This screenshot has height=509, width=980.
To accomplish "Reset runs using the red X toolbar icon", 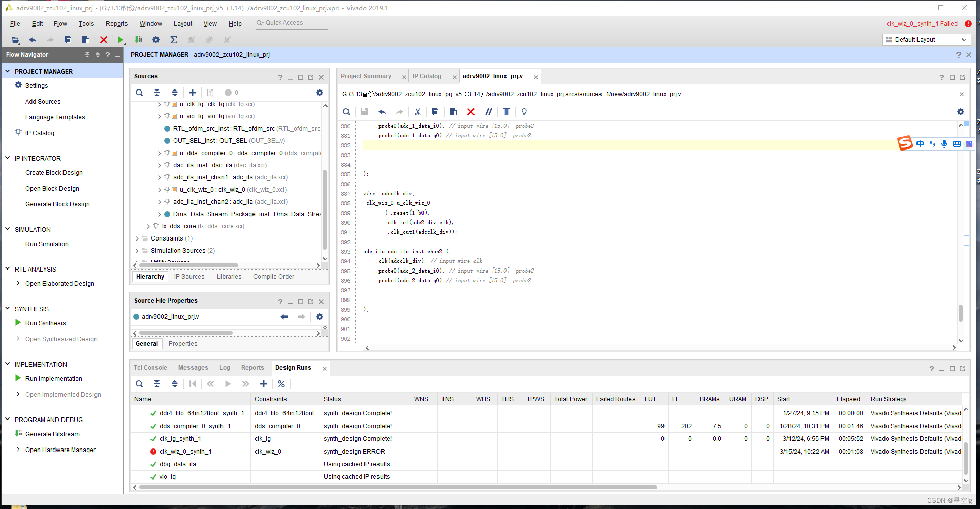I will click(x=103, y=40).
